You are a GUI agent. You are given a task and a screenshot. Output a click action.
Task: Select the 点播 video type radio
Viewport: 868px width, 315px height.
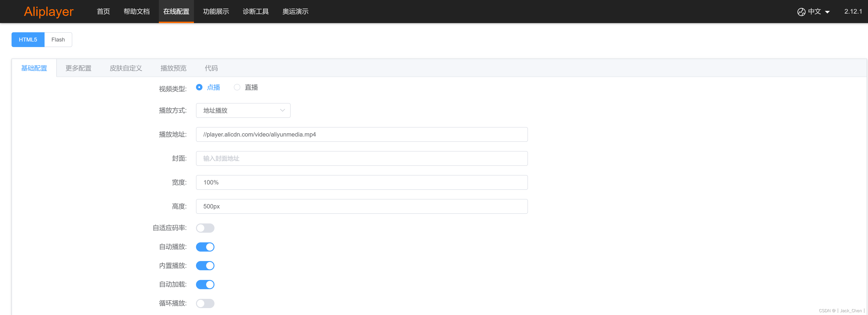pyautogui.click(x=199, y=87)
